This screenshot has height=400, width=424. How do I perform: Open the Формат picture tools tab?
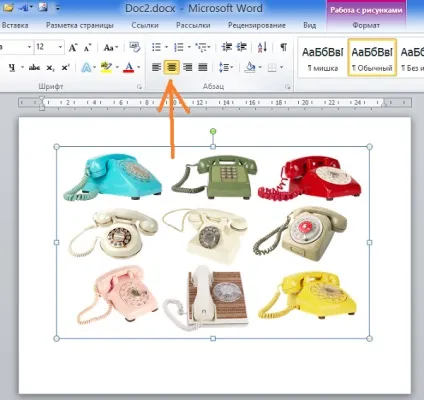pyautogui.click(x=366, y=25)
